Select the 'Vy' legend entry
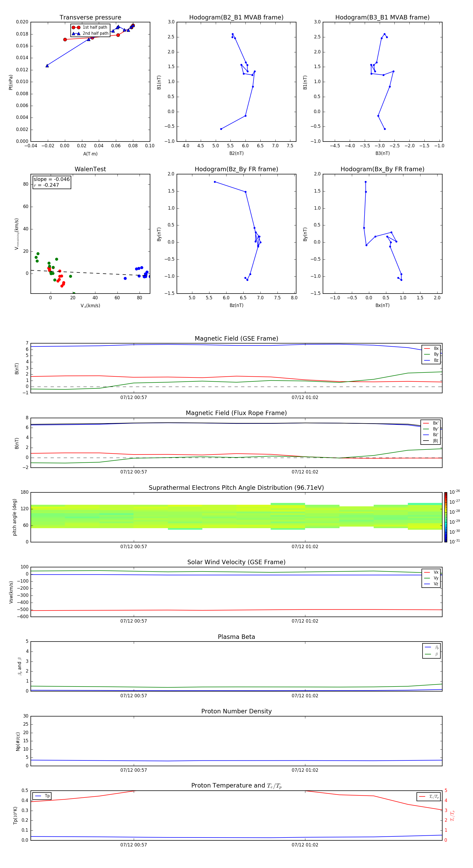The height and width of the screenshot is (868, 473). (x=431, y=578)
